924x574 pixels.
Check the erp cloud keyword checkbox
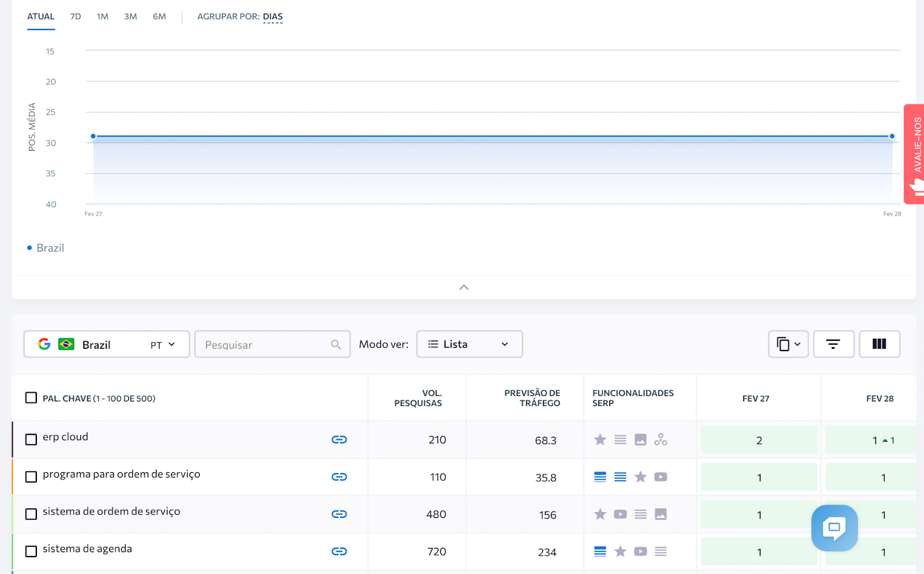[31, 439]
